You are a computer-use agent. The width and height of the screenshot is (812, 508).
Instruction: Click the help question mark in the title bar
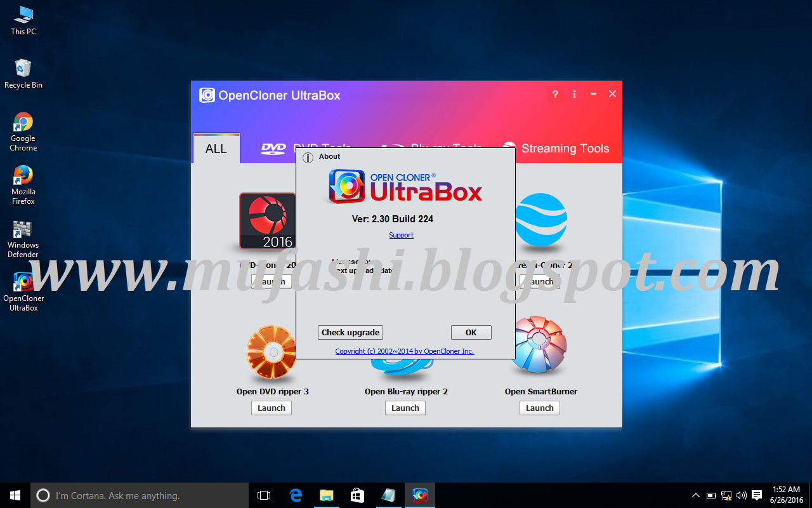554,93
